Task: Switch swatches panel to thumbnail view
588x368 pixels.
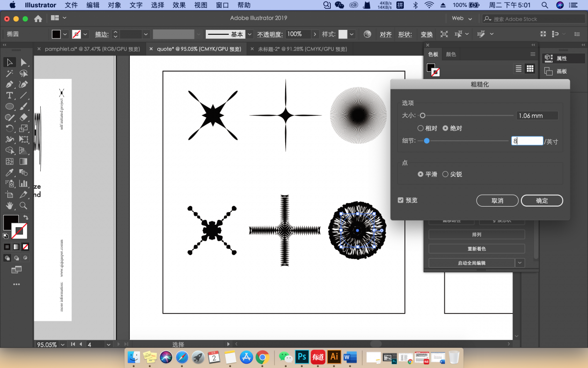Action: (530, 69)
